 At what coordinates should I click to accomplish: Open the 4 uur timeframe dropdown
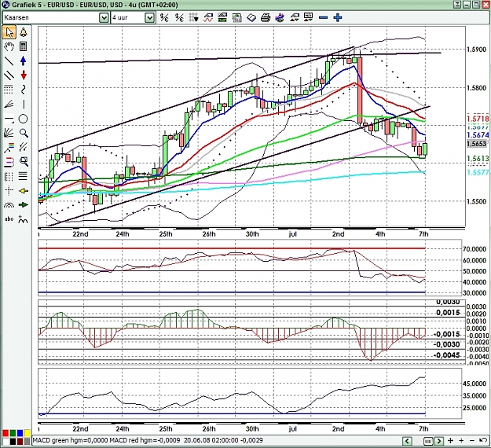(150, 17)
